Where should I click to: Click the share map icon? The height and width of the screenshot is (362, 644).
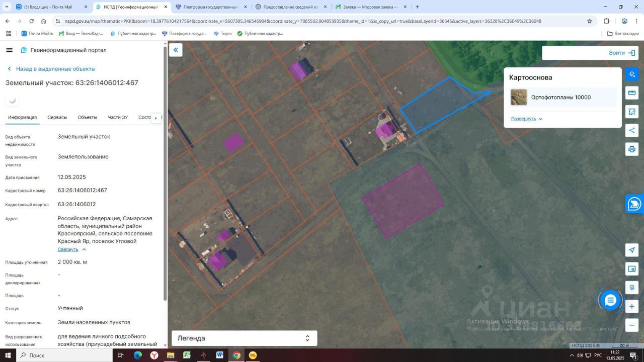point(632,131)
